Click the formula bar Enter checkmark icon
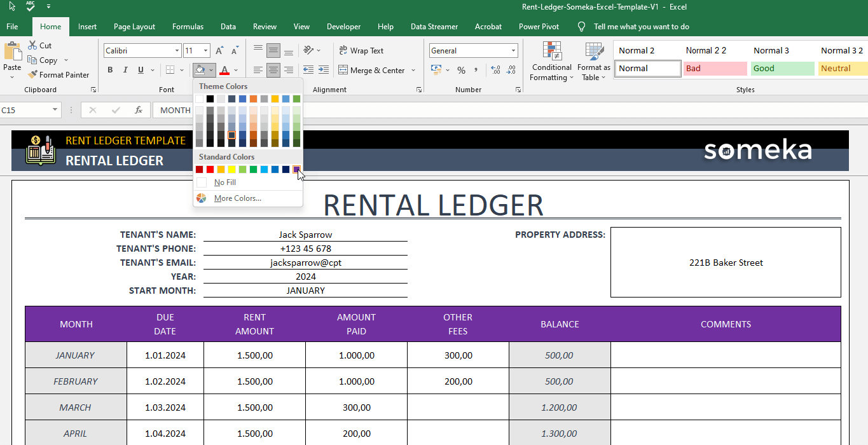This screenshot has height=445, width=868. coord(116,110)
